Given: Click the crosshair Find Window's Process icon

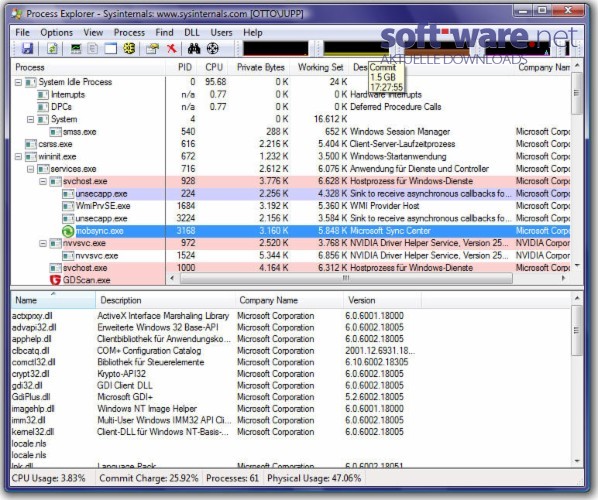Looking at the screenshot, I should pyautogui.click(x=212, y=48).
